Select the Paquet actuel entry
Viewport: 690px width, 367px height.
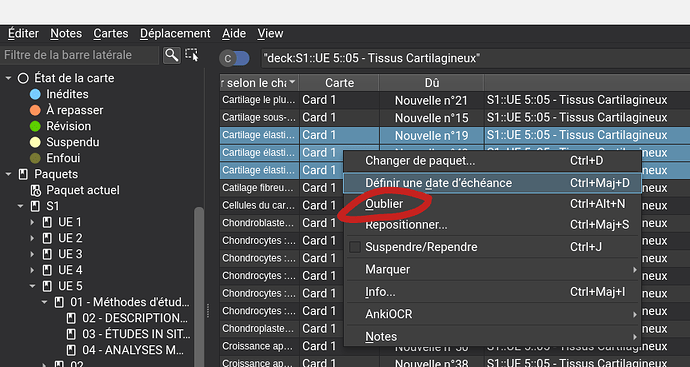(83, 190)
